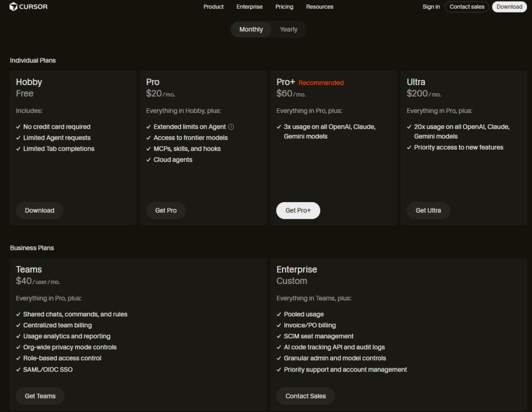Click the checkmark beside Cloud agents
The width and height of the screenshot is (532, 412).
tap(149, 160)
